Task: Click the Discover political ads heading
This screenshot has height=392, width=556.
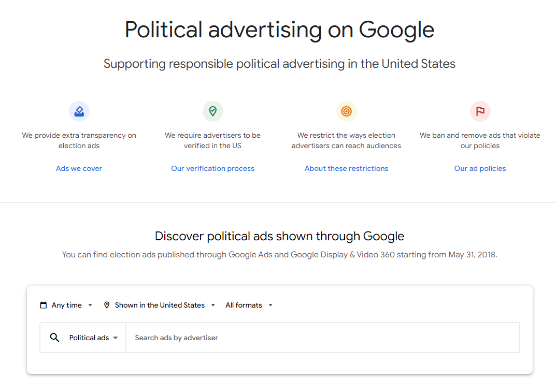Action: tap(279, 237)
